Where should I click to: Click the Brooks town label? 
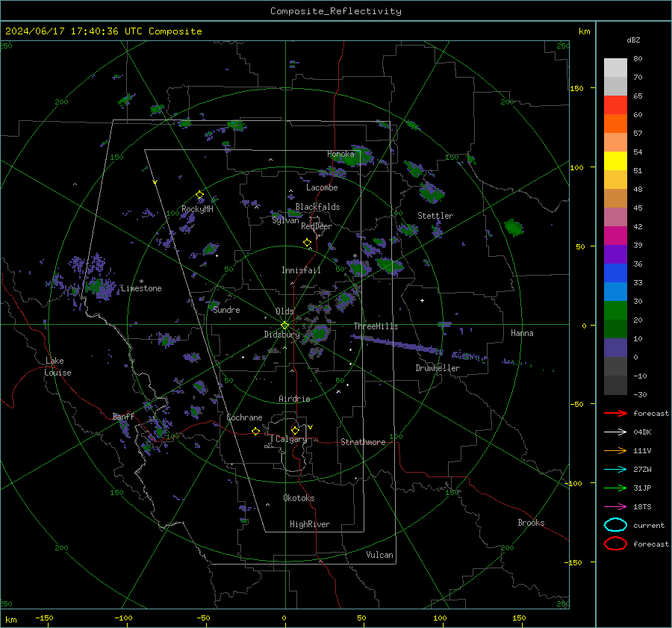pos(531,523)
